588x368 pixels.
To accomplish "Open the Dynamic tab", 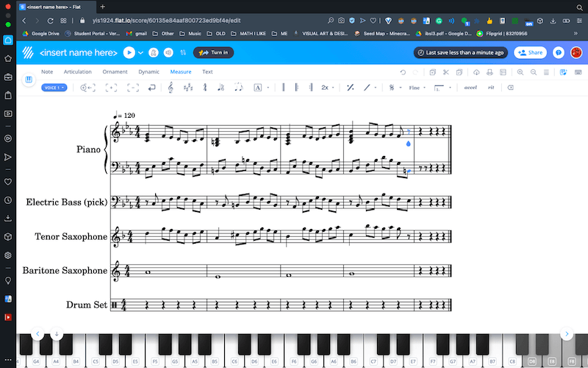I will [x=148, y=72].
